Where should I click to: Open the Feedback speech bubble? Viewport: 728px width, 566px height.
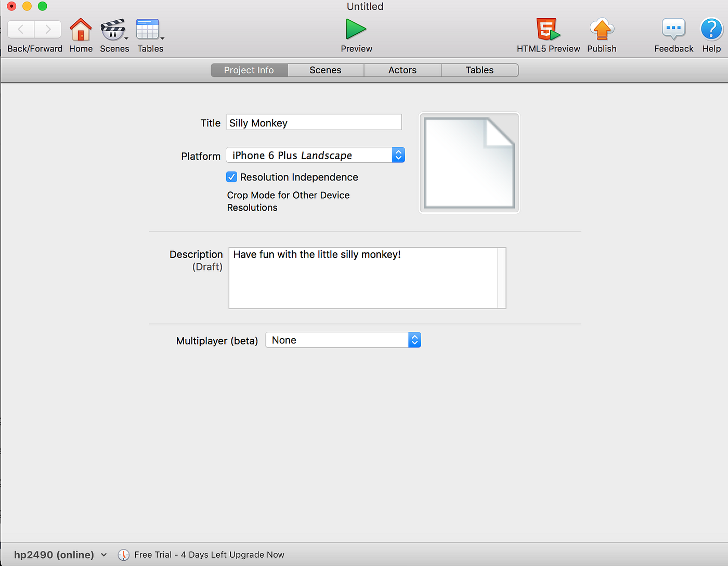pyautogui.click(x=673, y=30)
